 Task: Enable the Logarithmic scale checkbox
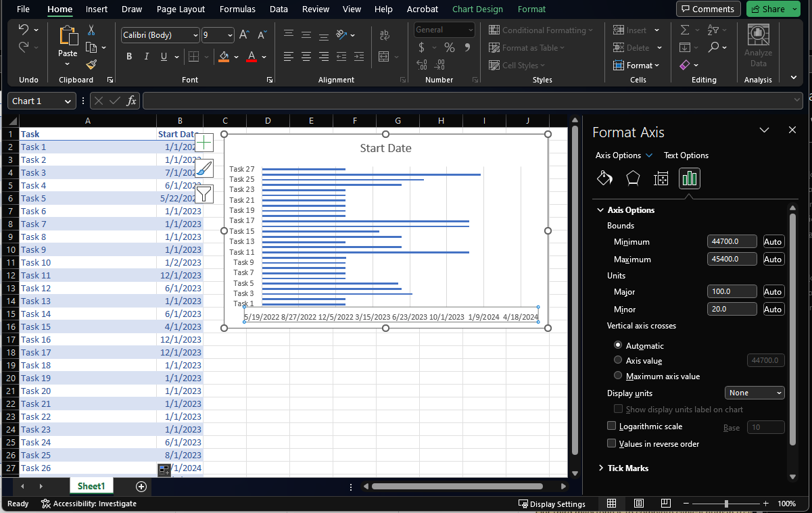pos(612,426)
